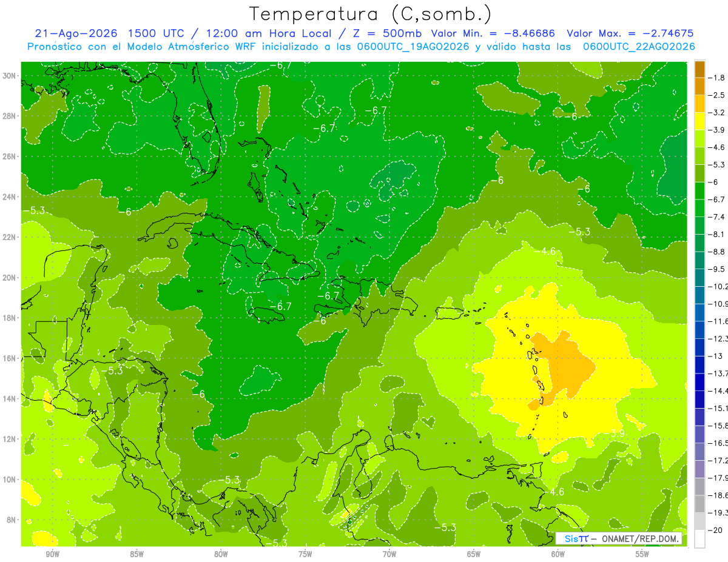Click color scale swatch between -9.5 and -10.2

[699, 278]
